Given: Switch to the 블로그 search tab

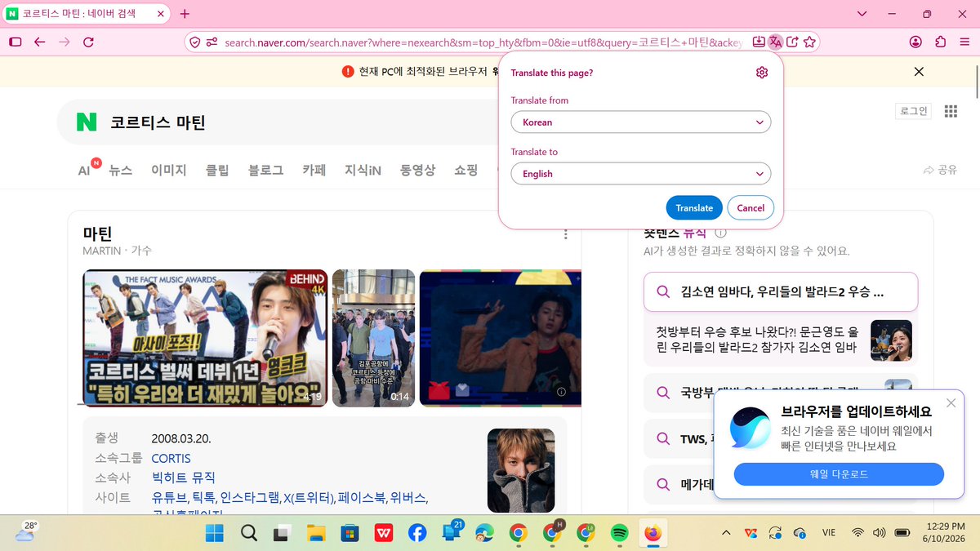Looking at the screenshot, I should click(265, 170).
